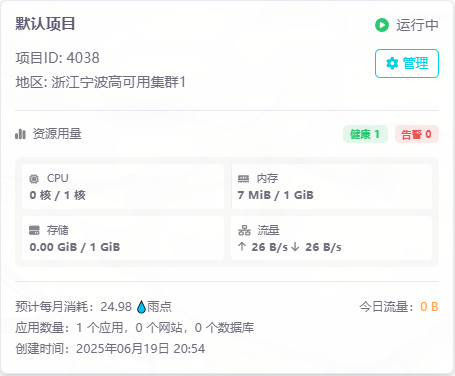Click the 默认项目 project title

(x=45, y=24)
